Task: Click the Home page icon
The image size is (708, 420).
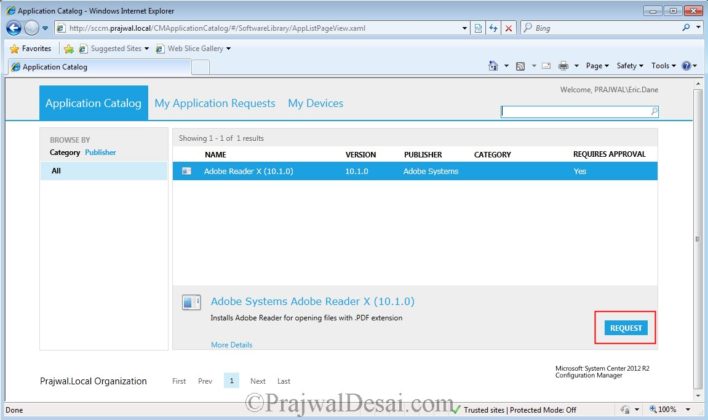Action: (x=493, y=66)
